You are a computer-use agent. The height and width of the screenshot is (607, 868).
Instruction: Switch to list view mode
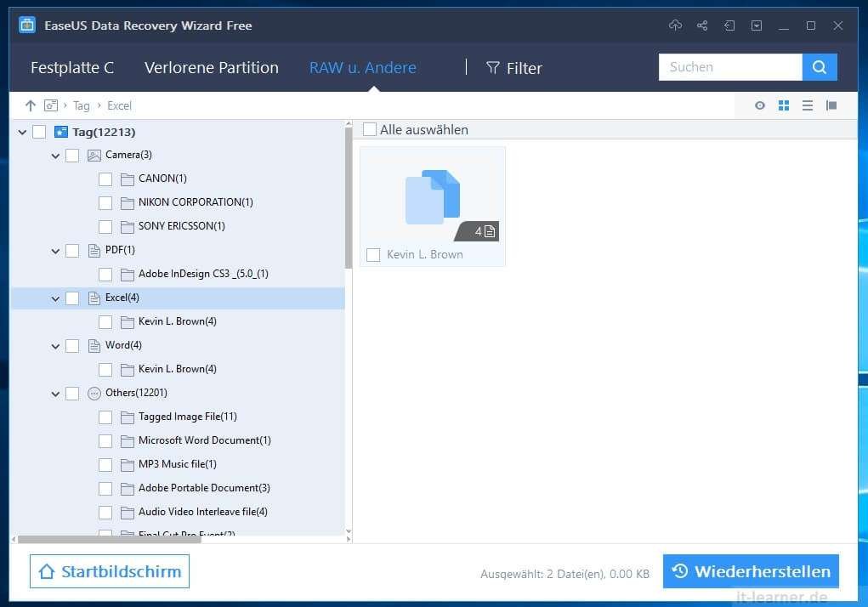point(807,105)
